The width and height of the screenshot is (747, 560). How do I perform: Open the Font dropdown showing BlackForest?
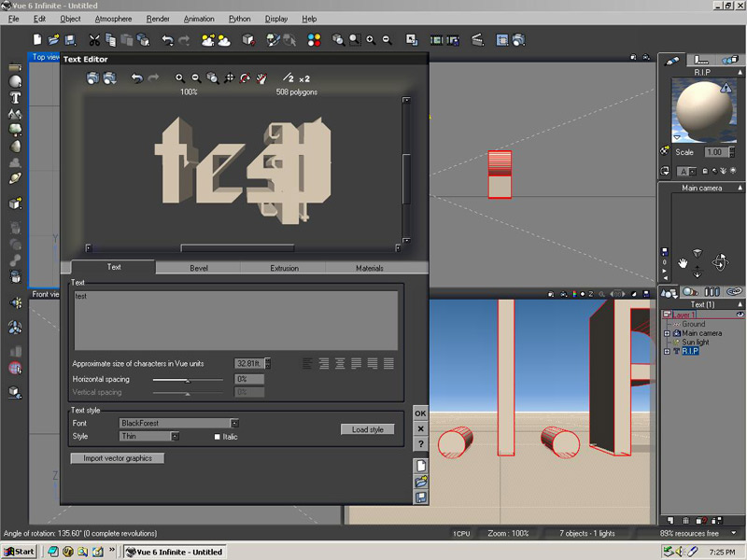235,423
